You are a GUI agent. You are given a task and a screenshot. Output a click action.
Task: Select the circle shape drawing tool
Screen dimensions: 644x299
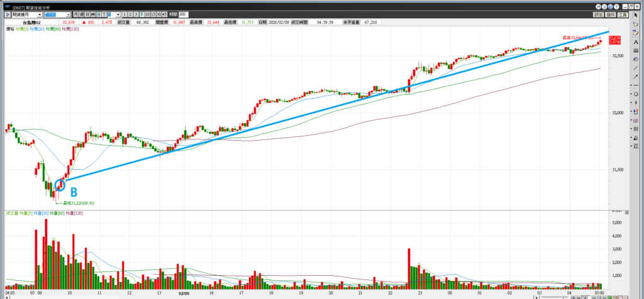click(636, 94)
